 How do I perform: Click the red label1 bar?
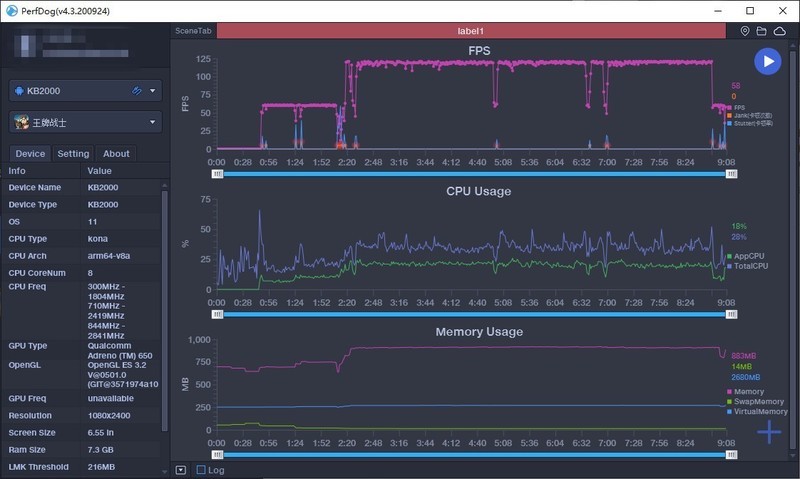(476, 32)
